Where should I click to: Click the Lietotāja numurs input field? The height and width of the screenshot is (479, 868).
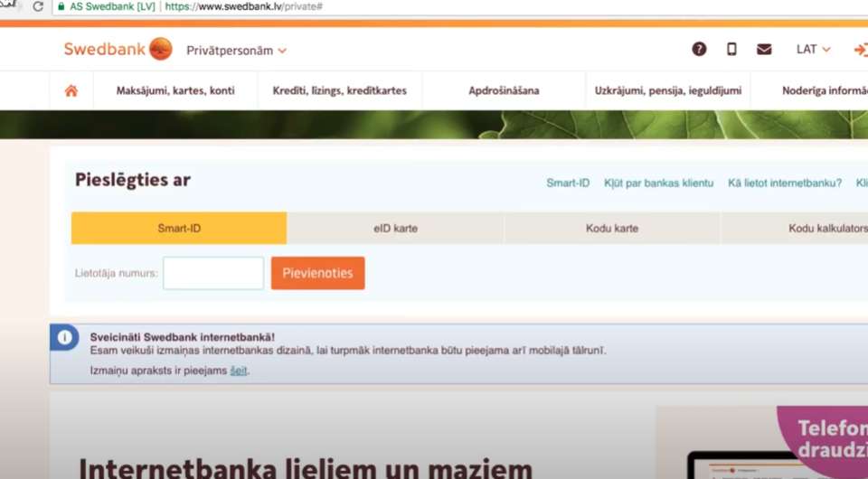pos(213,273)
